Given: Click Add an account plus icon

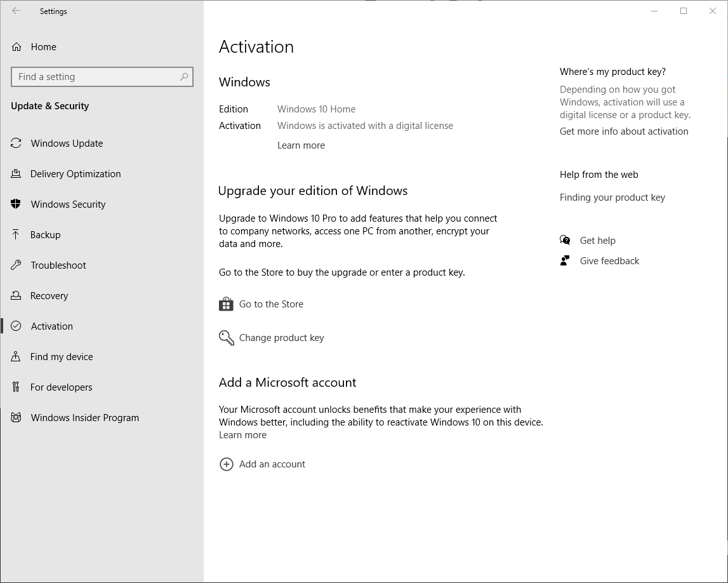Looking at the screenshot, I should 227,464.
